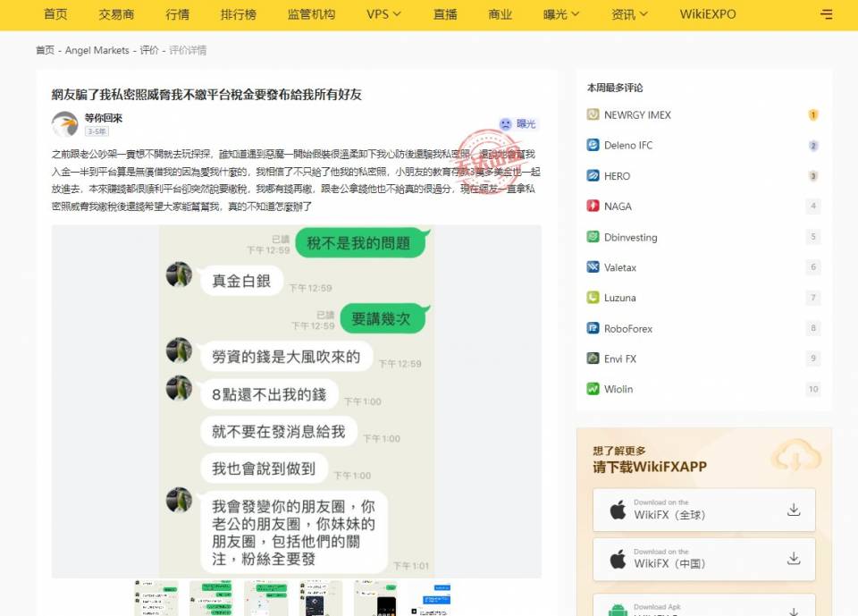Click the Android icon on Download Apk

tap(618, 610)
